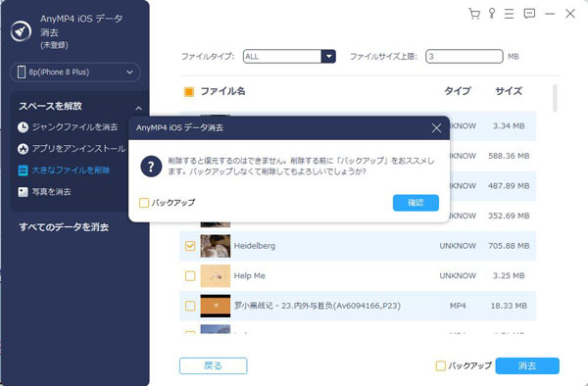Open the shopping cart purchase icon

click(474, 14)
